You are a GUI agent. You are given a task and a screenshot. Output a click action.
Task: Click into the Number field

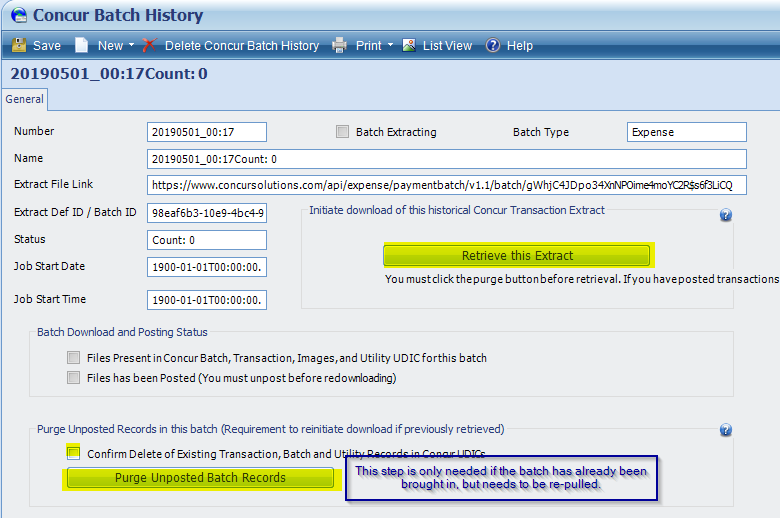coord(207,132)
